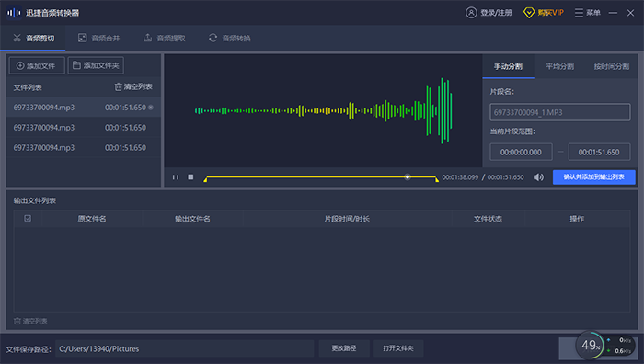This screenshot has height=364, width=644.
Task: Switch to the 音频合并 tab
Action: click(x=98, y=39)
